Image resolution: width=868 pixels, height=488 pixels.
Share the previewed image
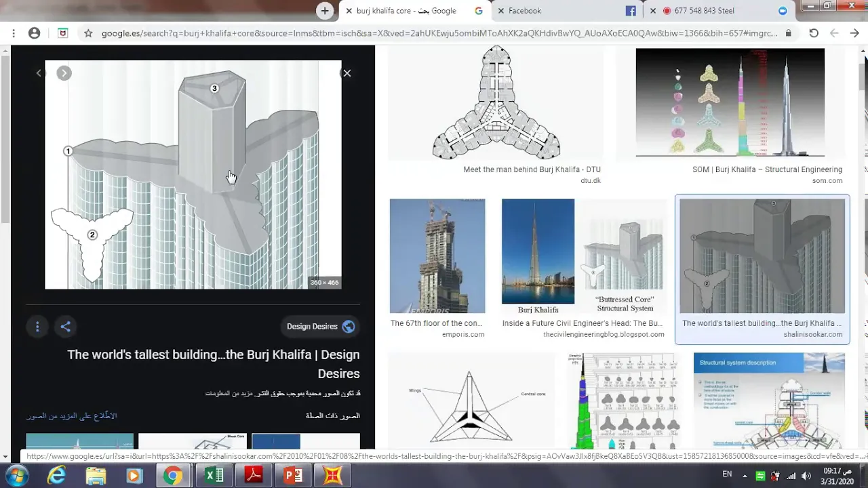tap(66, 327)
